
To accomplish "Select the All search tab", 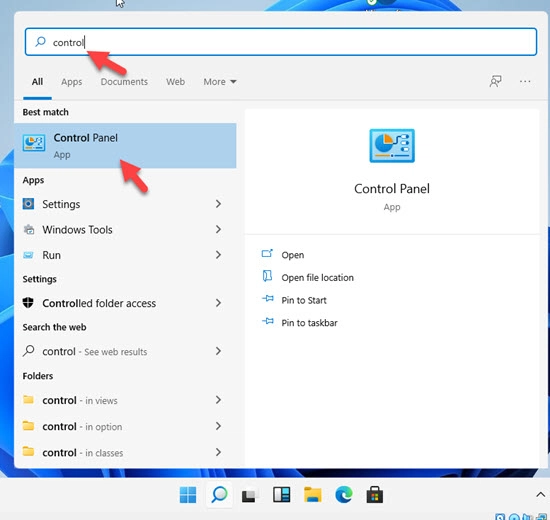I will coord(37,82).
